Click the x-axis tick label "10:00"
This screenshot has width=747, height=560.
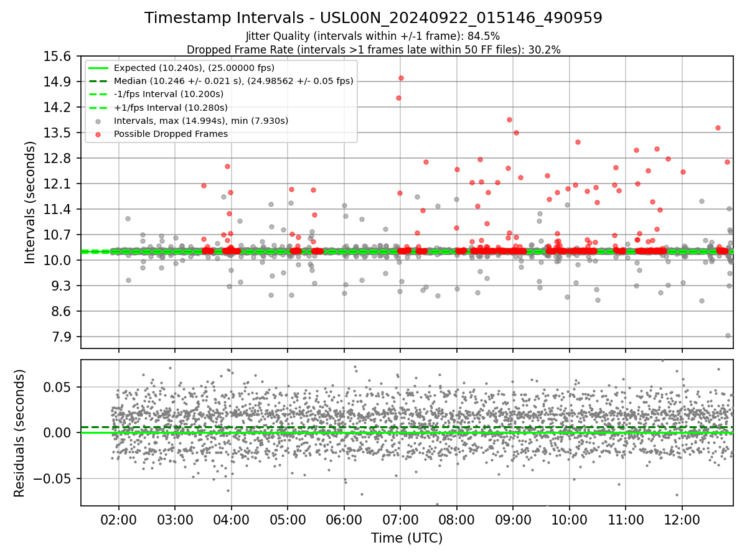570,520
